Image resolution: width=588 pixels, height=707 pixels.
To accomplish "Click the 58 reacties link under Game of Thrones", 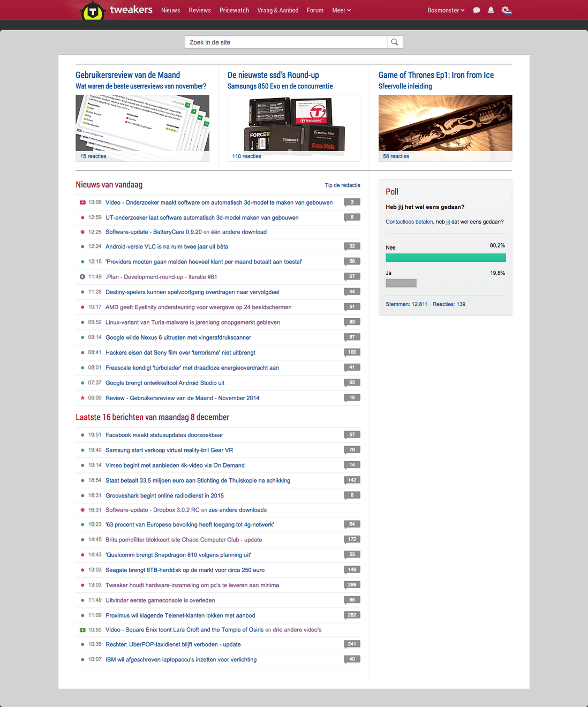I will 396,156.
